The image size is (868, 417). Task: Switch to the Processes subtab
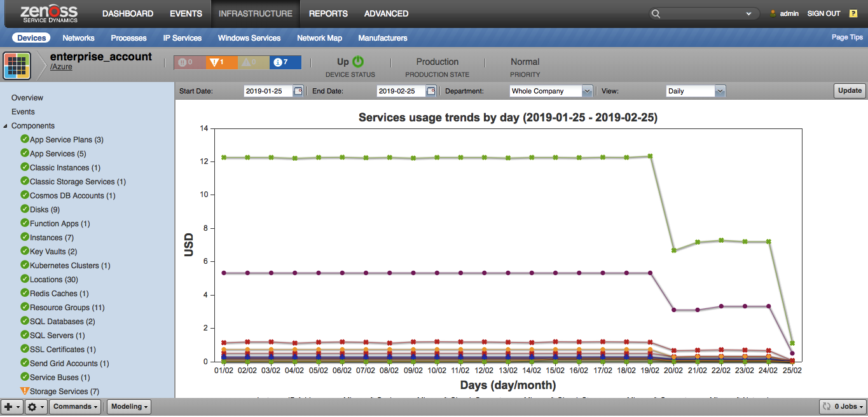tap(128, 38)
